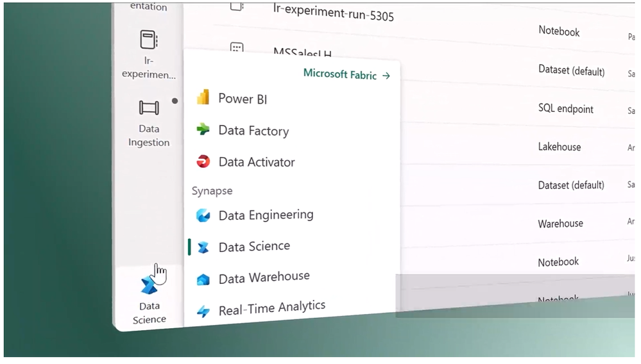The image size is (641, 364).
Task: Click the red Data Activator icon
Action: click(x=203, y=161)
